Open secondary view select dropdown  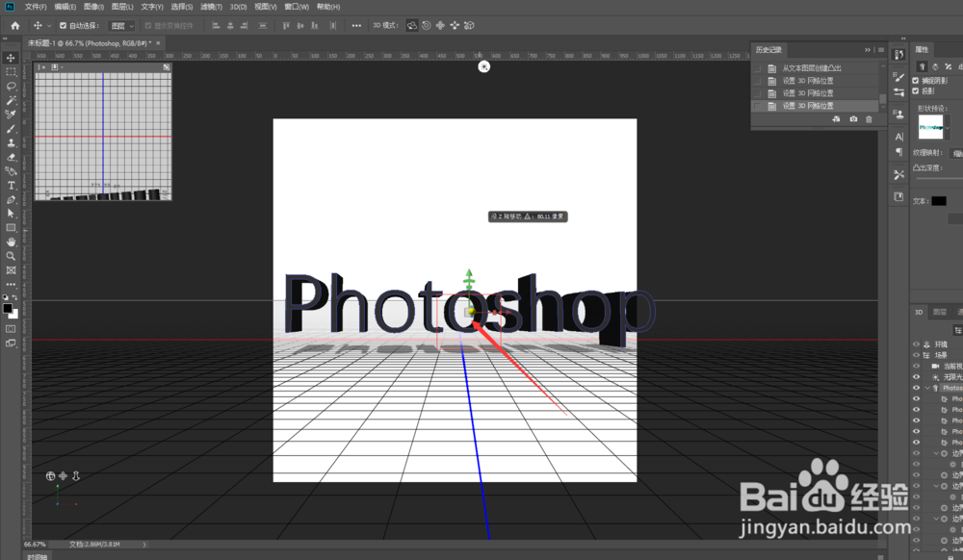point(57,66)
